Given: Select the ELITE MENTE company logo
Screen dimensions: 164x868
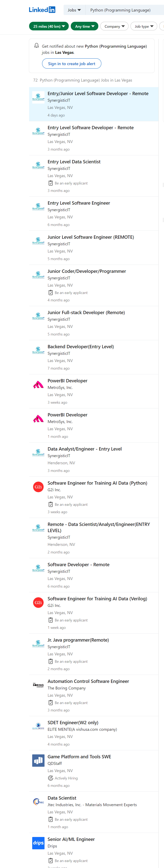Looking at the screenshot, I should click(x=38, y=726).
